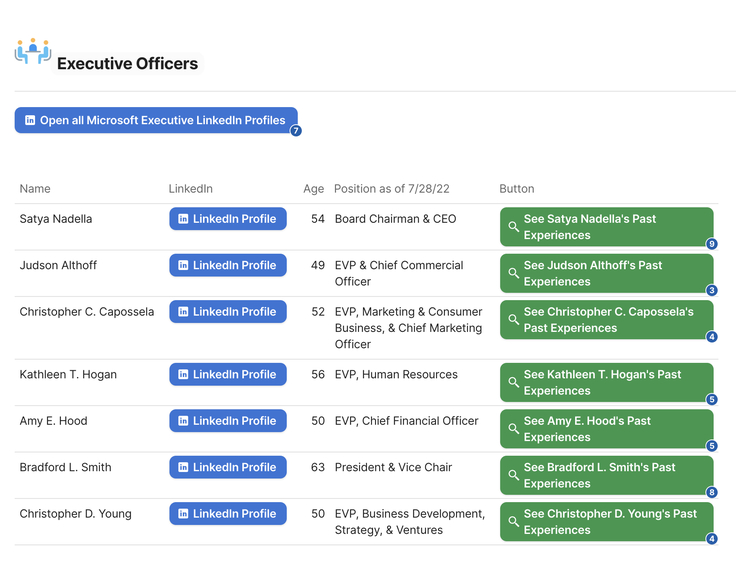Select the name Kathleen T. Hogan
736x573 pixels.
tap(68, 374)
